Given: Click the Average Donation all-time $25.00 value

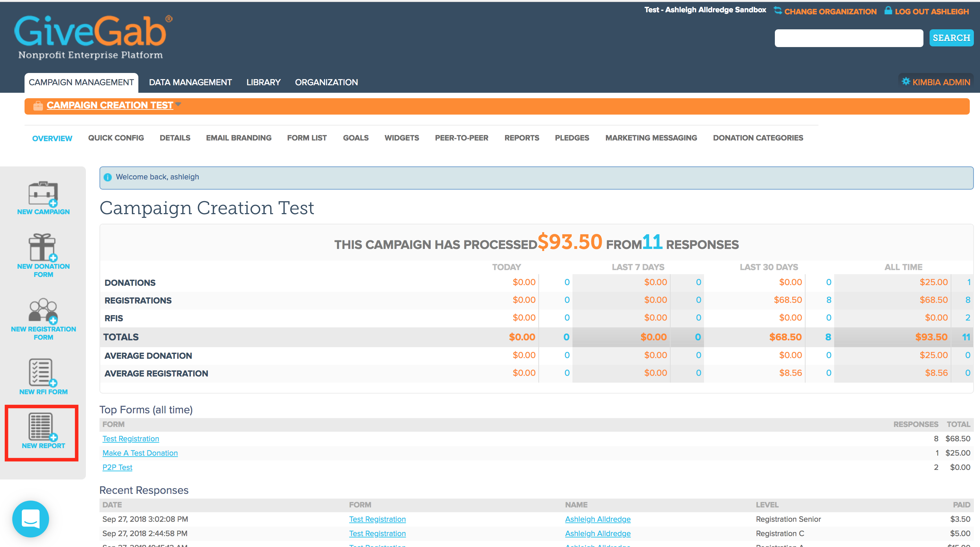Looking at the screenshot, I should pyautogui.click(x=934, y=355).
